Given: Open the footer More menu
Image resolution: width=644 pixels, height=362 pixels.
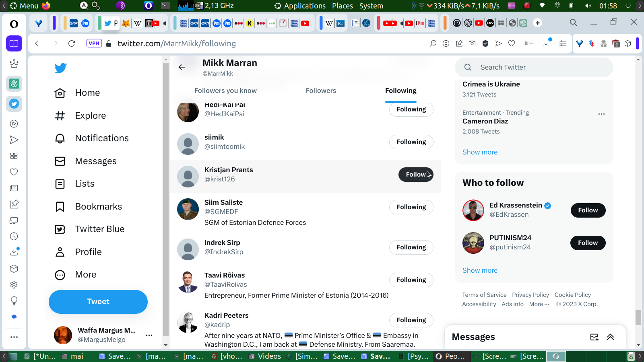Looking at the screenshot, I should (x=539, y=304).
